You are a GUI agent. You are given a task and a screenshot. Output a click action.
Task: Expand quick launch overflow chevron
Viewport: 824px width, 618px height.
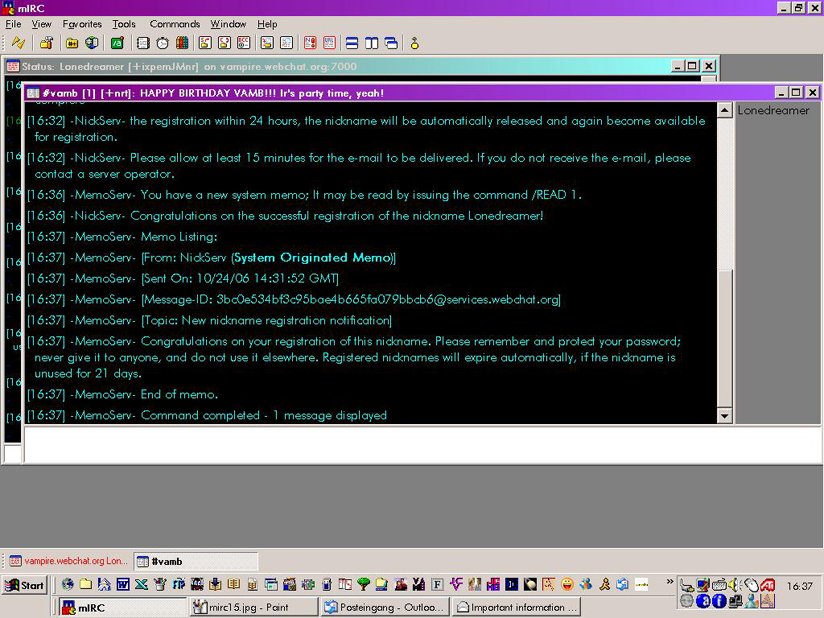tap(670, 582)
